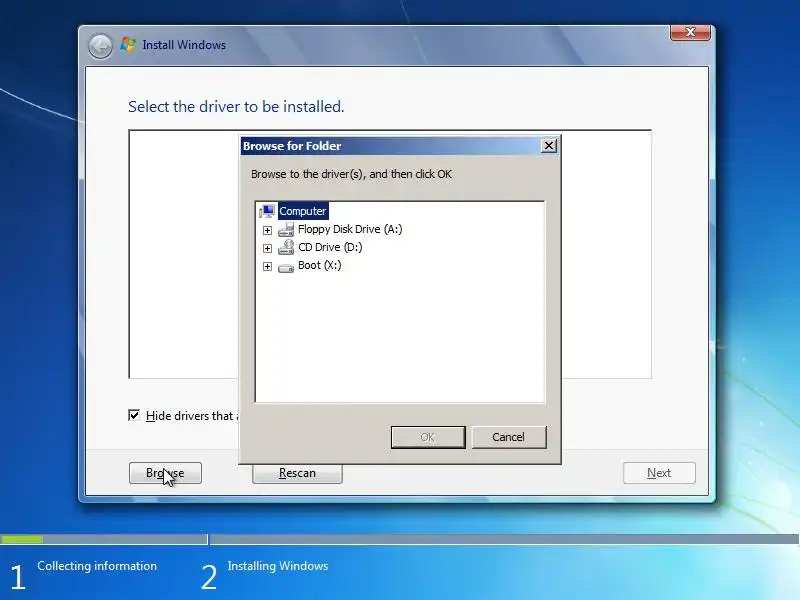Select the Computer tree item
The height and width of the screenshot is (600, 800).
coord(303,211)
